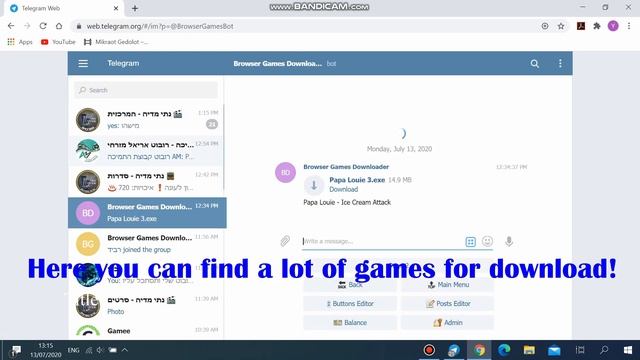Screen dimensions: 640x360
Task: Open Chrome extensions puzzle icon
Action: coord(597,26)
